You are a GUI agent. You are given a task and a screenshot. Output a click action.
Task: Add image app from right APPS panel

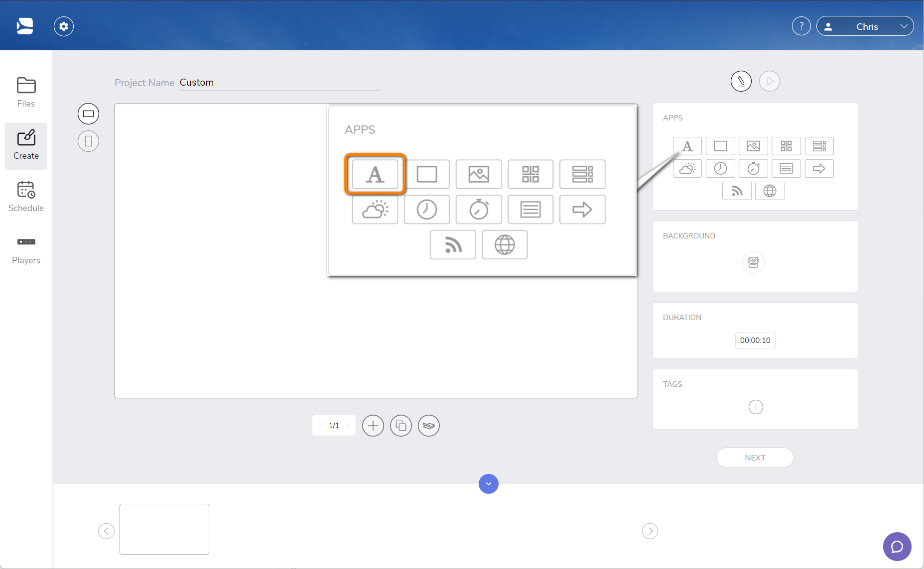(753, 146)
